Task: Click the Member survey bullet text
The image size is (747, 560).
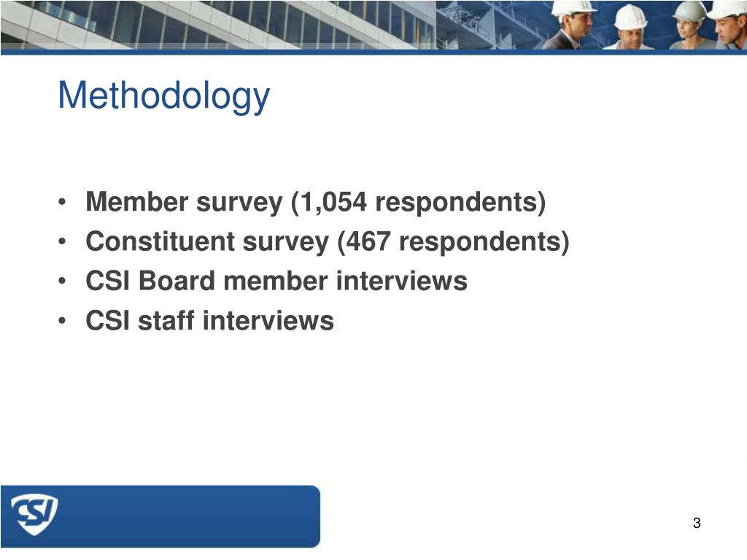Action: [x=315, y=202]
